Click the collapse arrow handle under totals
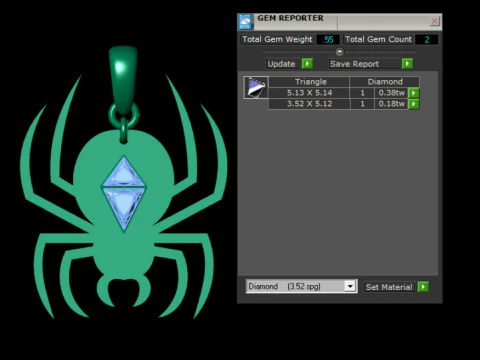 [339, 52]
